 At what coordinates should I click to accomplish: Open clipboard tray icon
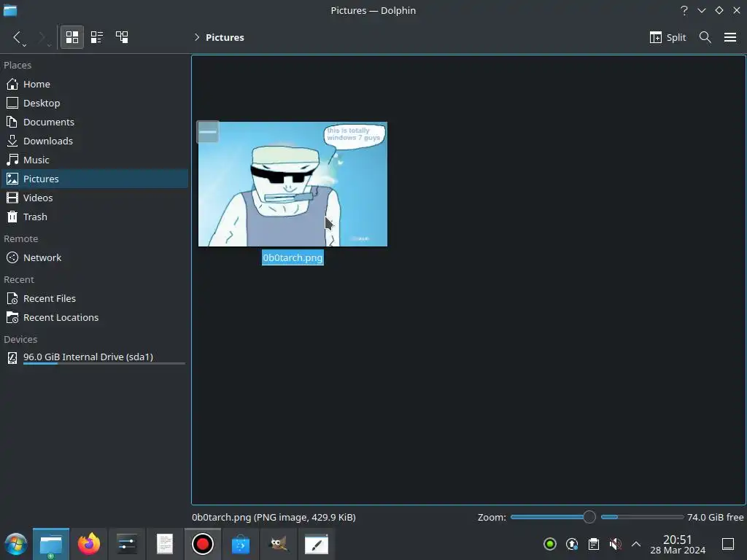[x=594, y=544]
